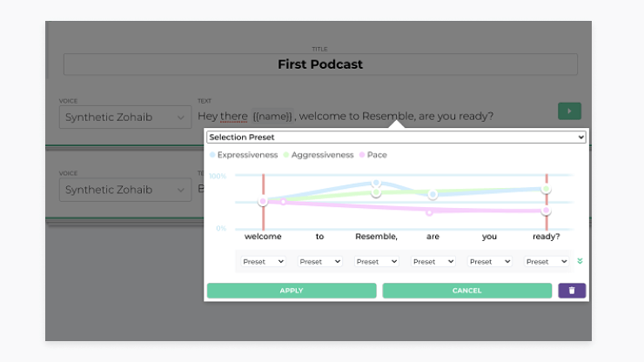Screen dimensions: 644x362
Task: Click the 'Resemble,' word label under chart
Action: tap(376, 237)
